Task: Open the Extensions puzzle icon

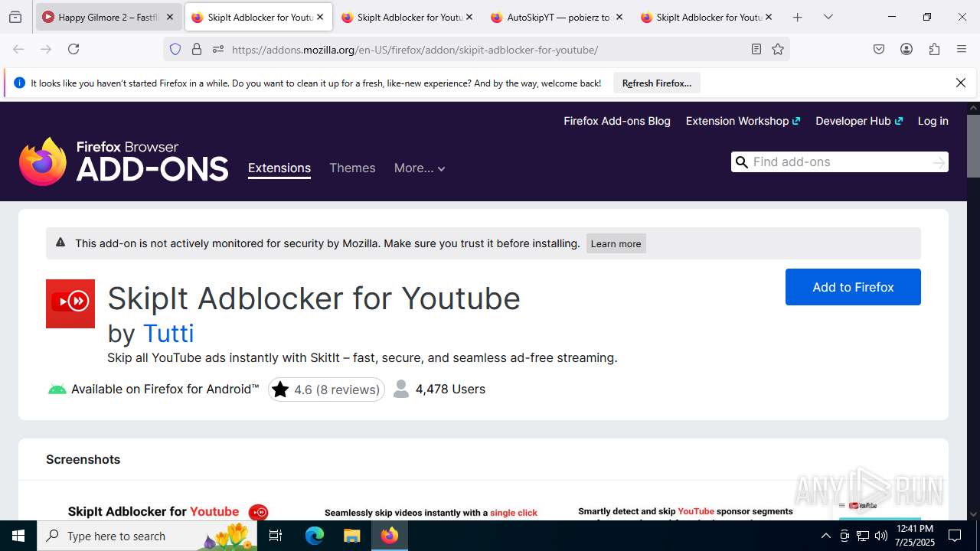Action: (x=934, y=49)
